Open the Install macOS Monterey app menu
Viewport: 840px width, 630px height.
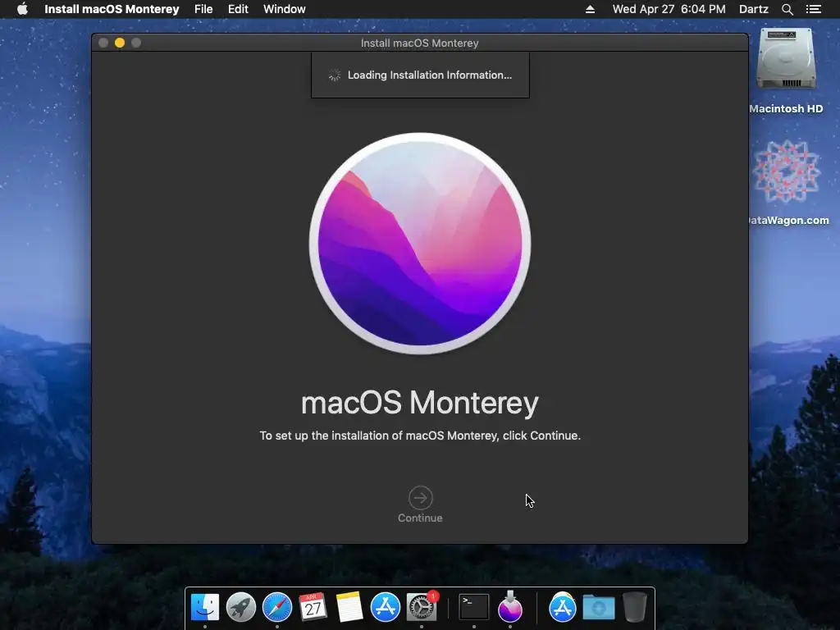point(112,9)
